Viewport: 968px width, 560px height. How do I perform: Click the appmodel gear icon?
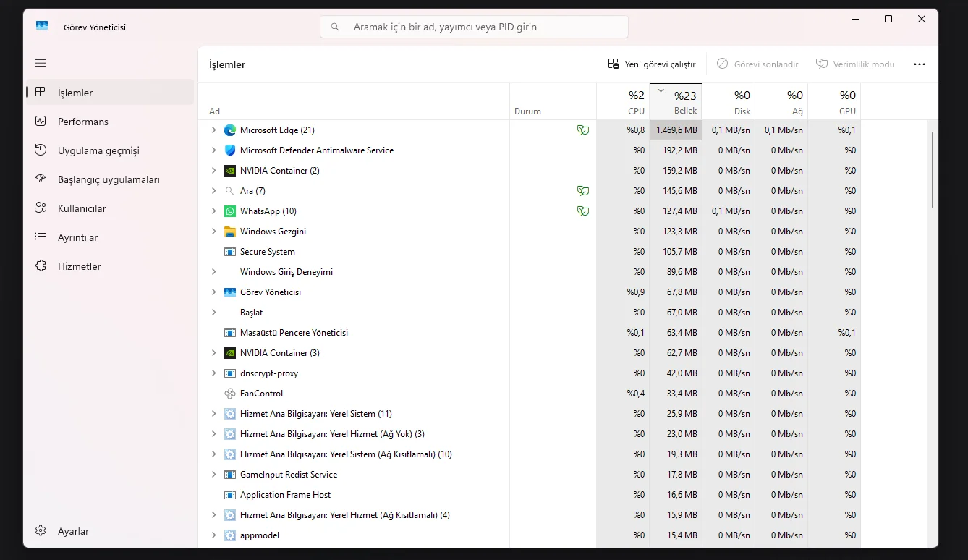point(230,535)
